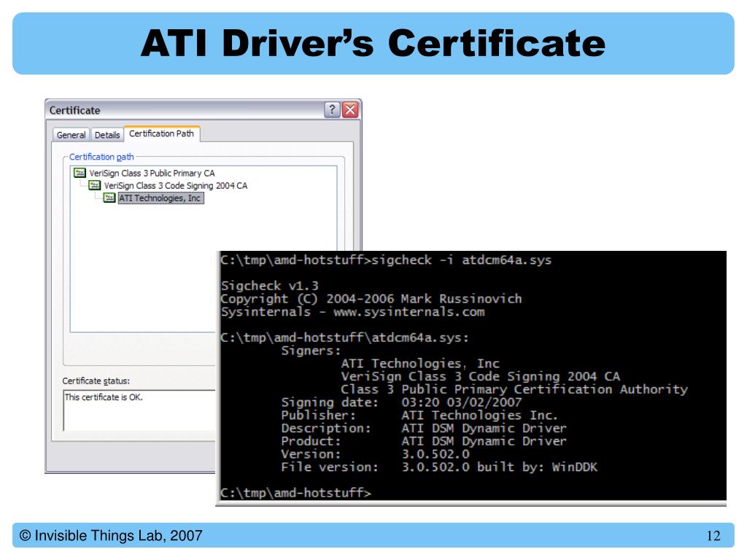Screen dimensions: 747x560
Task: Click the slide number 12 in the footer
Action: [713, 536]
